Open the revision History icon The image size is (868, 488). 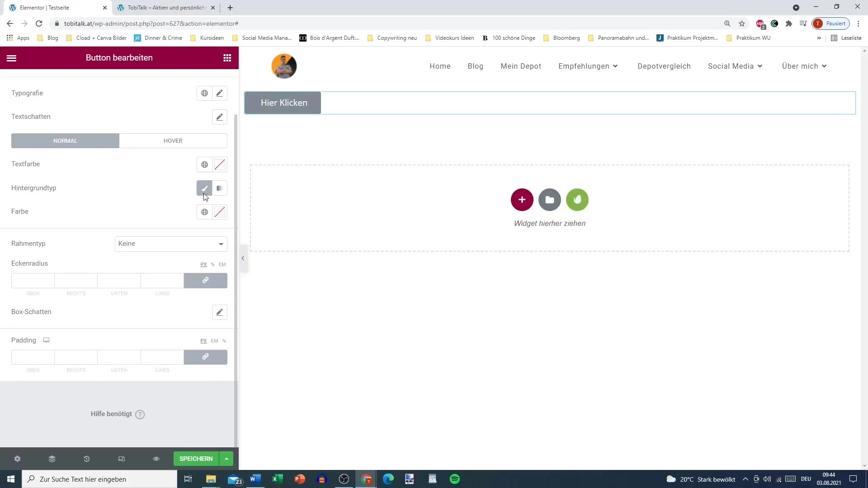[87, 459]
